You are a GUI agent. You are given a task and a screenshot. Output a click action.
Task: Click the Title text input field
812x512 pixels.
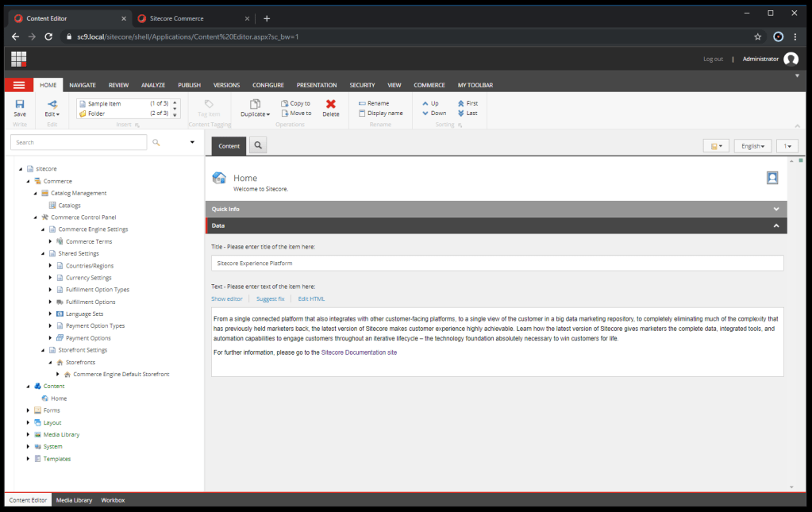(497, 263)
